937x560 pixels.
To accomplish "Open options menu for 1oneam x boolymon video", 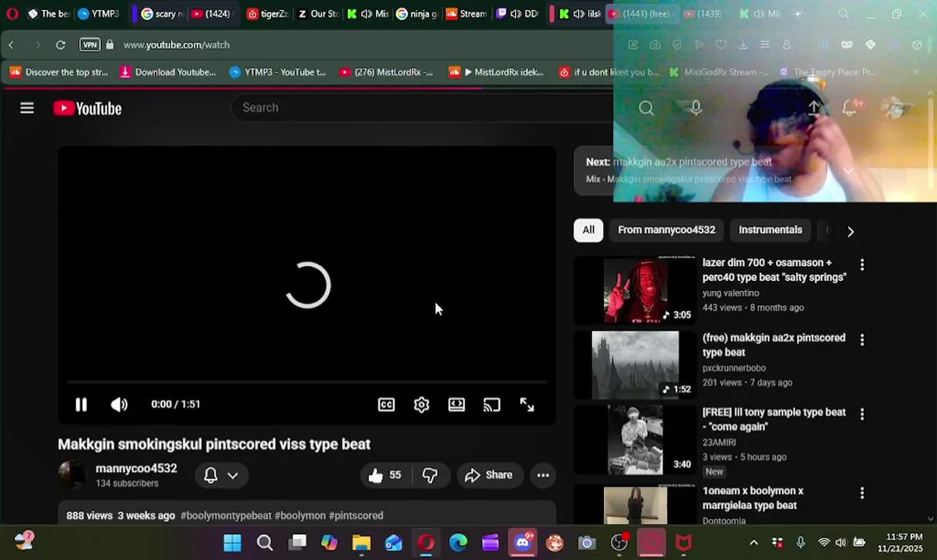I will (x=862, y=493).
